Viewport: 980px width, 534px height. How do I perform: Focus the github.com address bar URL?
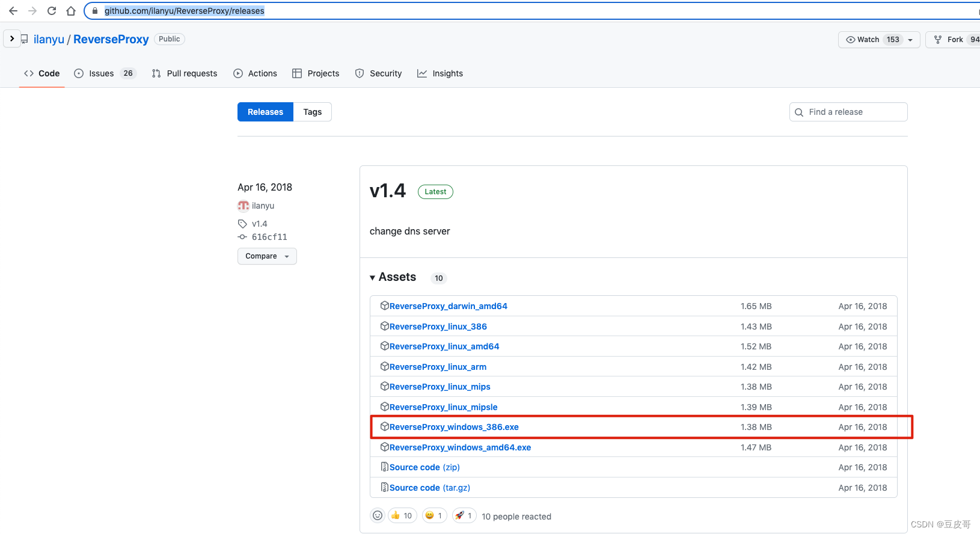(185, 11)
